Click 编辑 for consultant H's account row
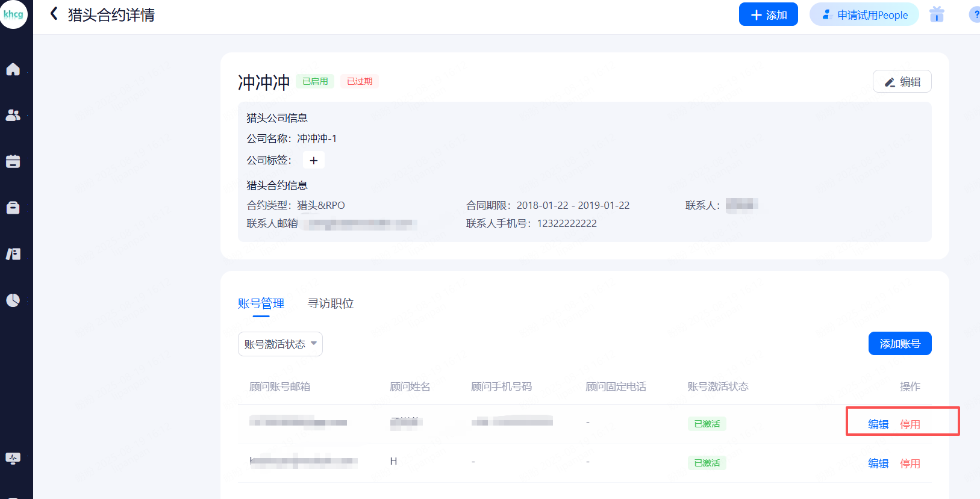 [878, 463]
